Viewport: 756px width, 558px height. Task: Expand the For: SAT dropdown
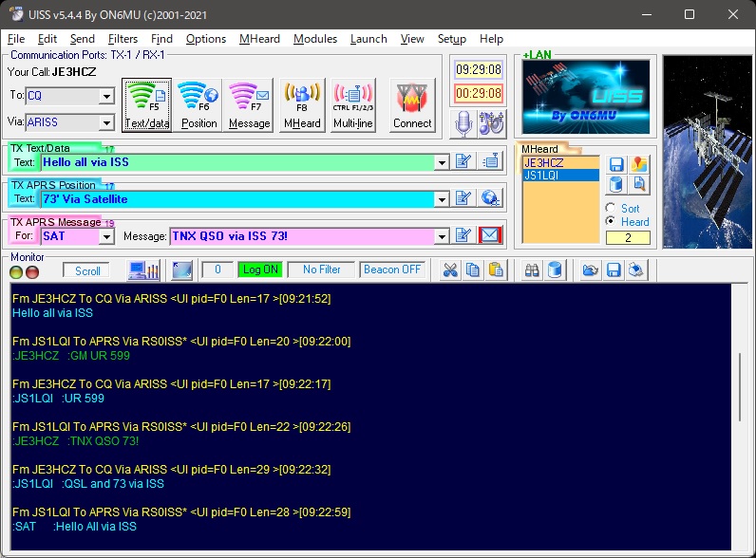106,235
